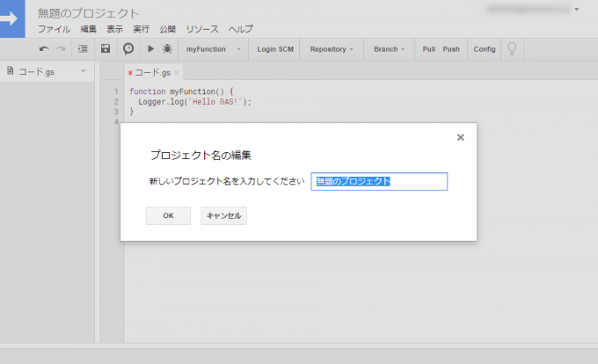This screenshot has height=364, width=598.
Task: Click line number 4 in gutter
Action: (116, 121)
